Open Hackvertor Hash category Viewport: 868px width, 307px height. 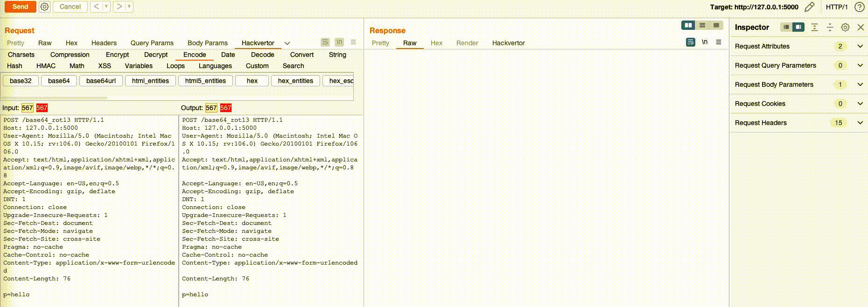tap(14, 66)
